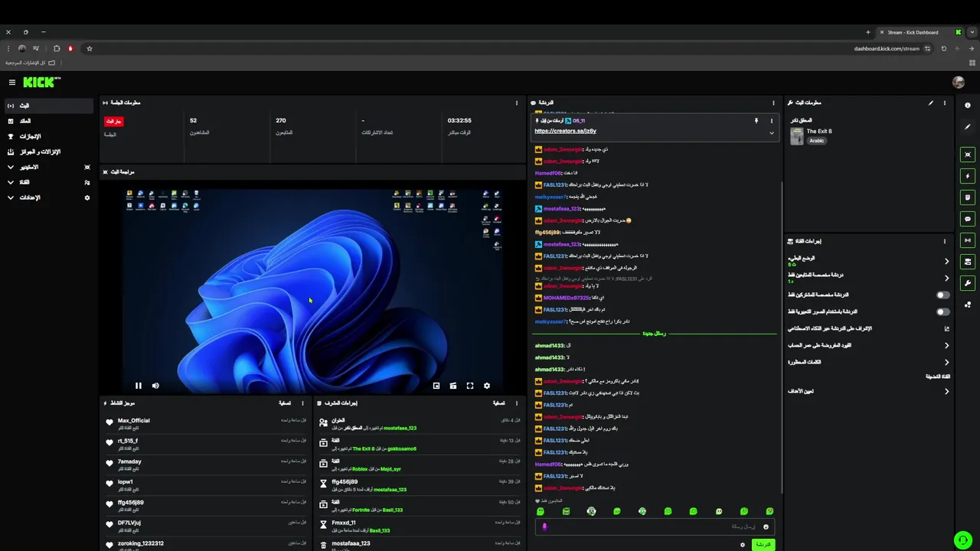Image resolution: width=980 pixels, height=551 pixels.
Task: Open the stream info panel three-dot menu
Action: coord(944,103)
